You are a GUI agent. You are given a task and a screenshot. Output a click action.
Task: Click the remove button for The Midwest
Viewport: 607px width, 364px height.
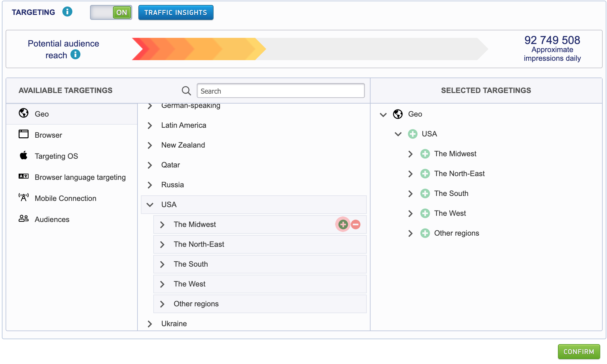[356, 224]
